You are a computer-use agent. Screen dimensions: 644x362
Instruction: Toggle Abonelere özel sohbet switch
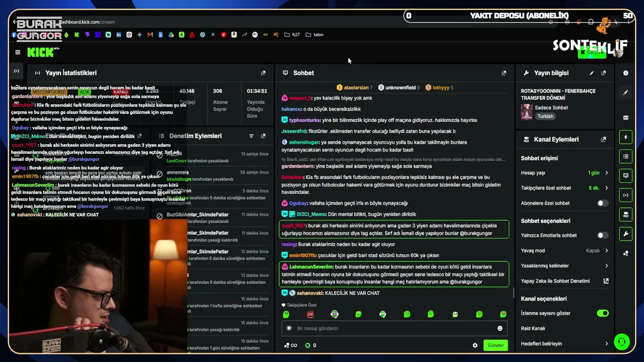602,203
